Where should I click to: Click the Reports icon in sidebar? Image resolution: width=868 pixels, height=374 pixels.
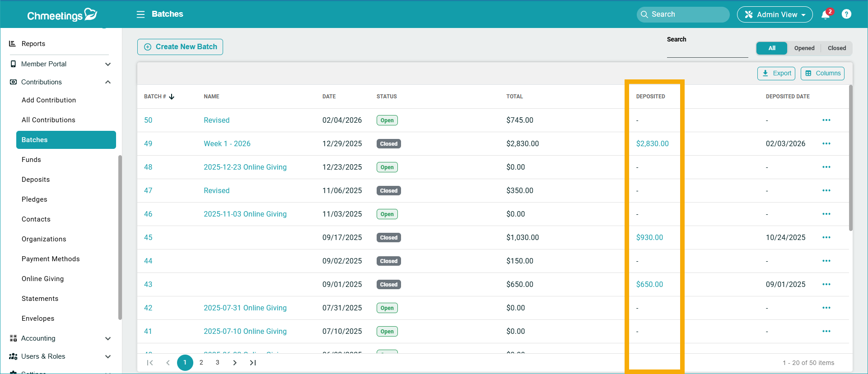click(13, 44)
